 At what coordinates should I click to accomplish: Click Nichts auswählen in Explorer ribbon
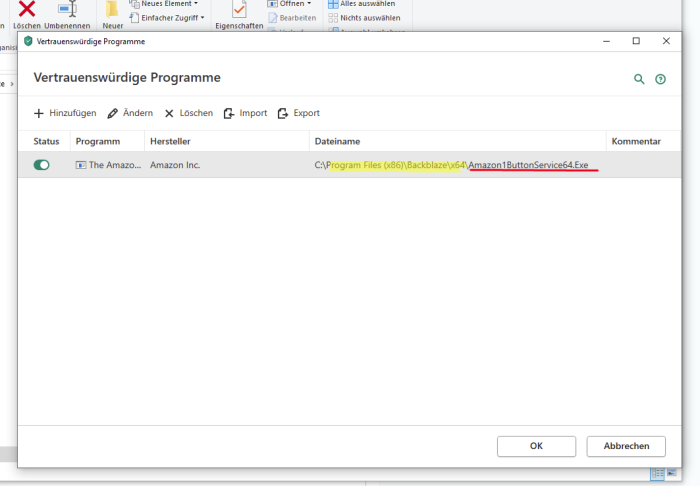364,18
